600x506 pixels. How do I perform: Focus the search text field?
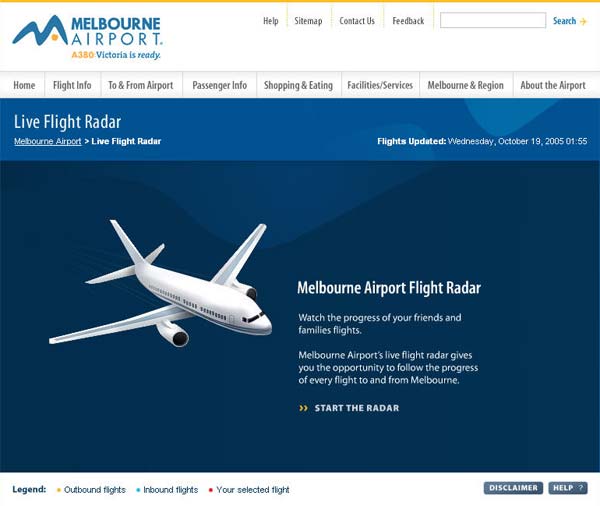pyautogui.click(x=493, y=20)
